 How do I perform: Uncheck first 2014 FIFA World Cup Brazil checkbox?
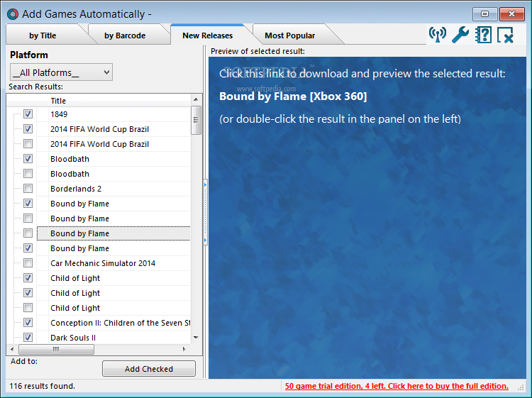click(x=28, y=129)
